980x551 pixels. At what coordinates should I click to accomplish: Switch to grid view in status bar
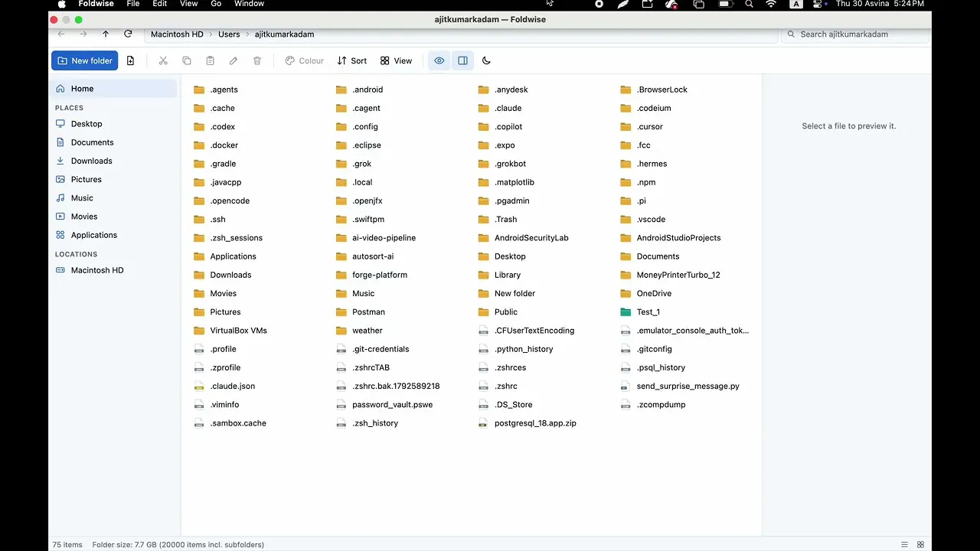click(920, 544)
